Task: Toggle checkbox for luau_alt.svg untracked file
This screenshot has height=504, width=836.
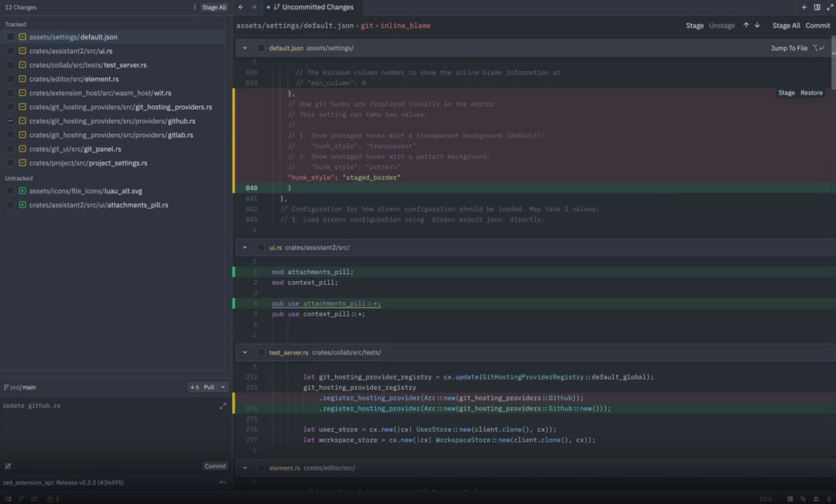Action: click(x=11, y=190)
